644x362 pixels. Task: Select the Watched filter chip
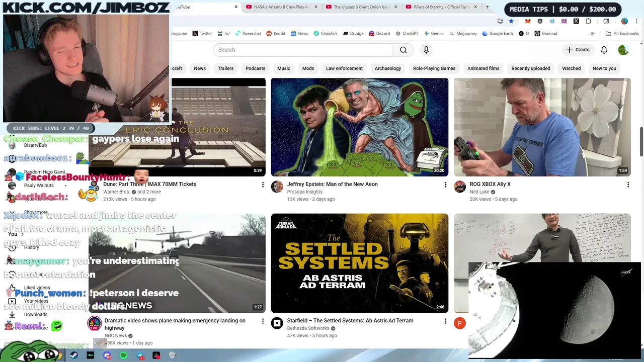[x=571, y=68]
